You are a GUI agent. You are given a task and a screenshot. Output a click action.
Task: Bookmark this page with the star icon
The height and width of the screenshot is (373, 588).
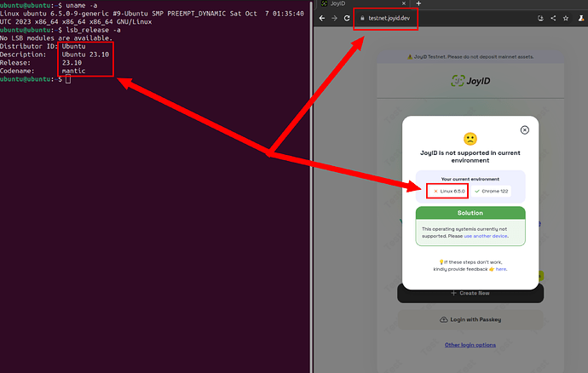click(566, 18)
